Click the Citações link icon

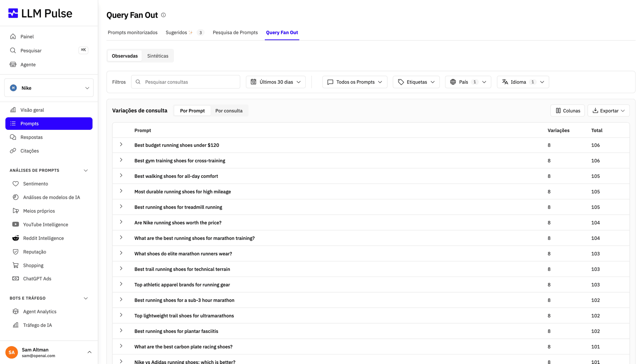(x=13, y=151)
